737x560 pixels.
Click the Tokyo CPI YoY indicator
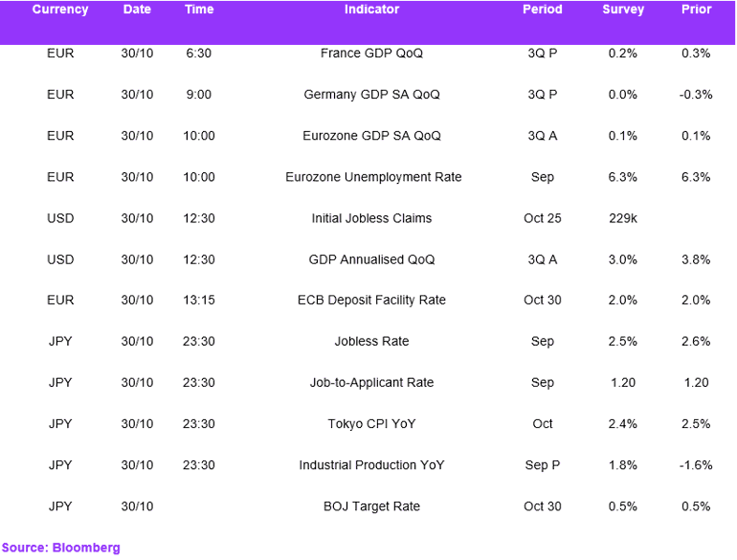(x=371, y=424)
